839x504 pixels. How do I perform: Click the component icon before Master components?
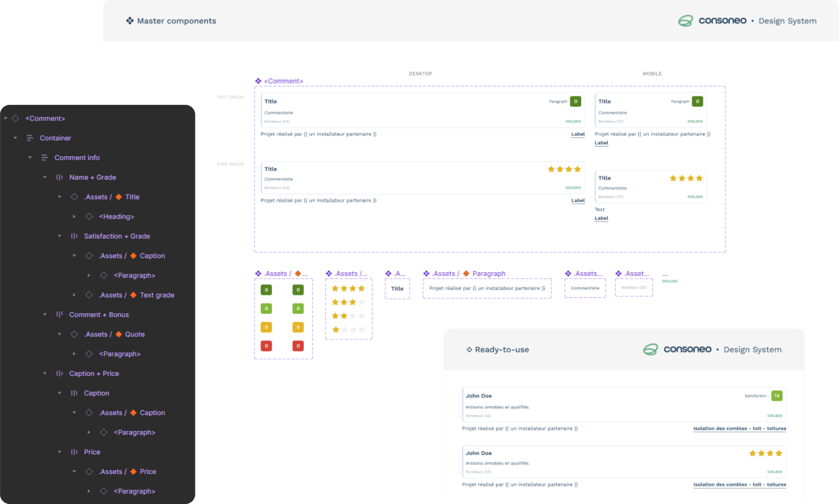click(129, 21)
